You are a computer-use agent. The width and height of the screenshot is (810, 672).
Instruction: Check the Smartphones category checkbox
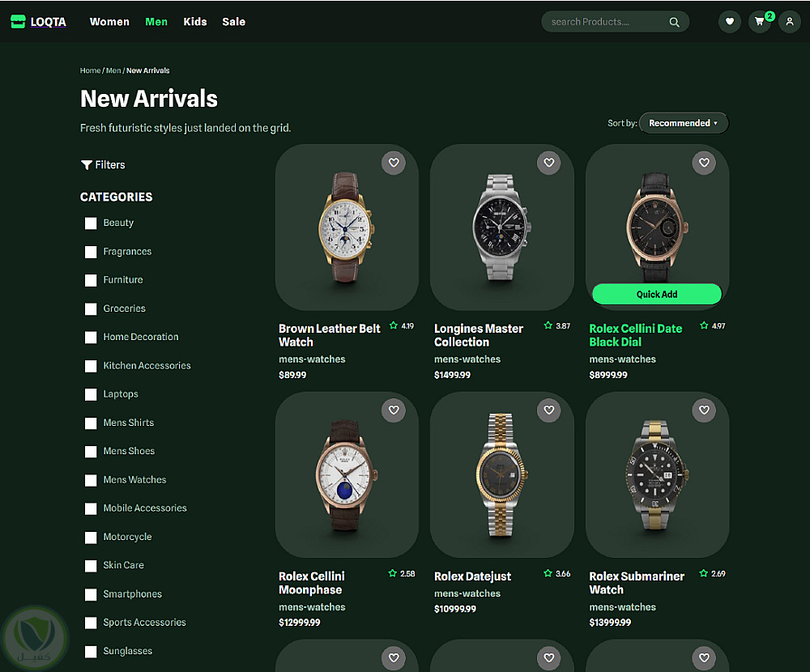(x=91, y=594)
